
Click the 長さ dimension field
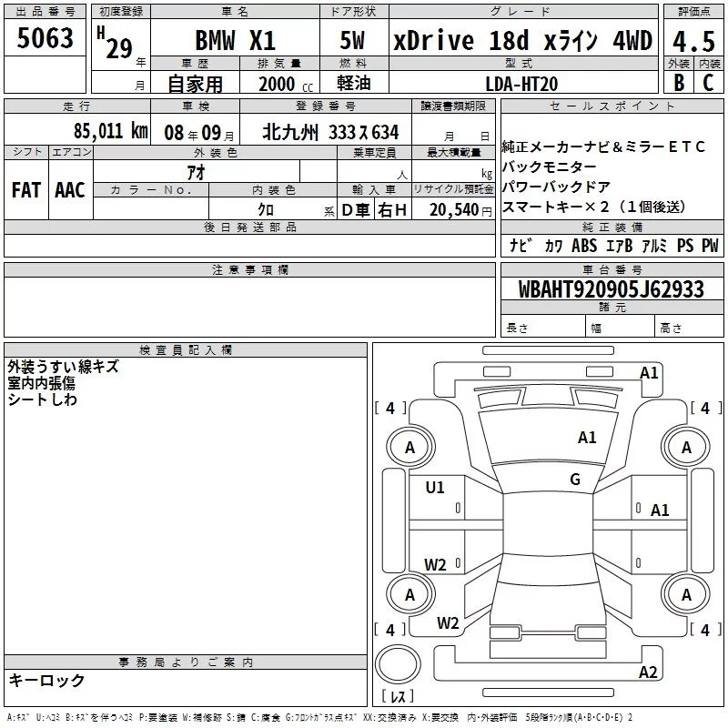click(543, 327)
